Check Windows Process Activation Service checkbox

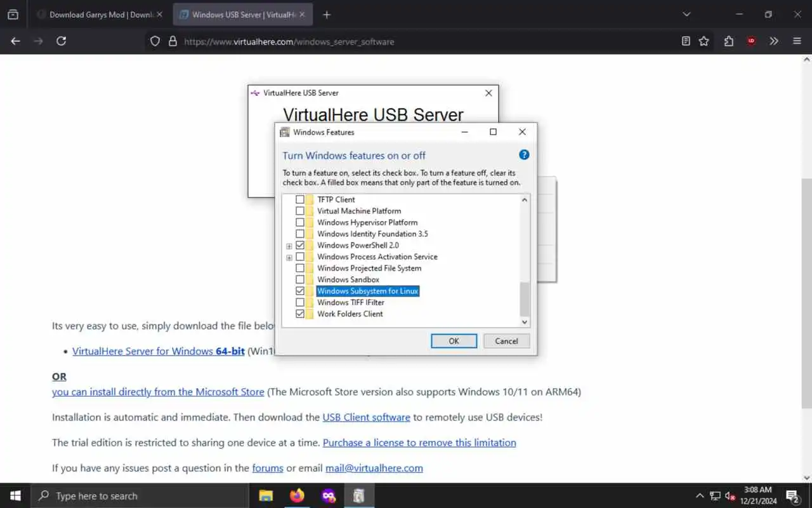tap(300, 257)
